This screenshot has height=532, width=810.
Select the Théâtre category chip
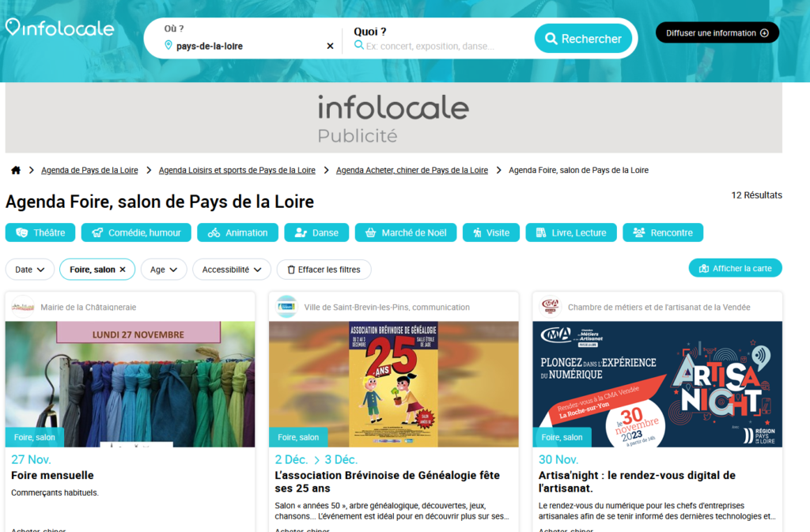pos(40,232)
